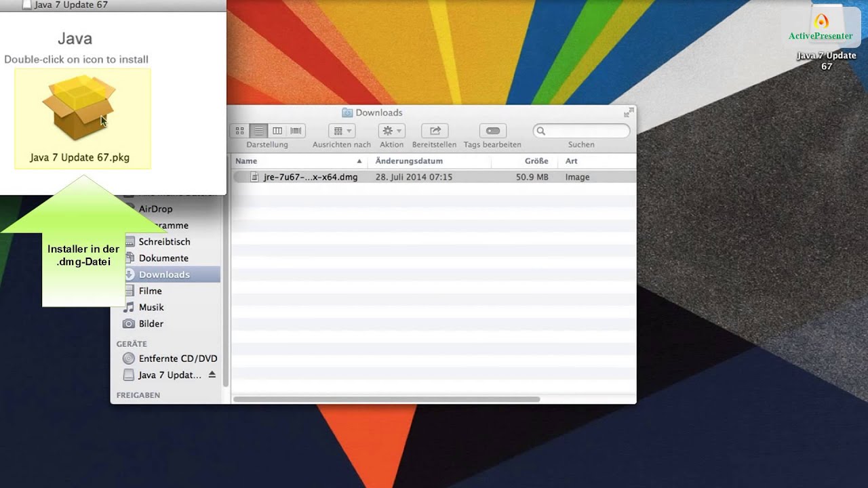Click the sidebar vertical scrollbar
Viewport: 868px width, 488px height.
coord(225,291)
